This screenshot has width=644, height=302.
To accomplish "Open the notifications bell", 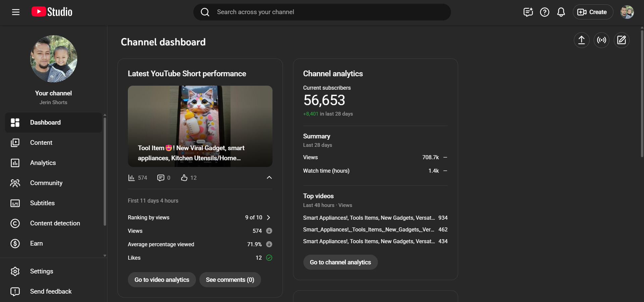I will [x=561, y=12].
